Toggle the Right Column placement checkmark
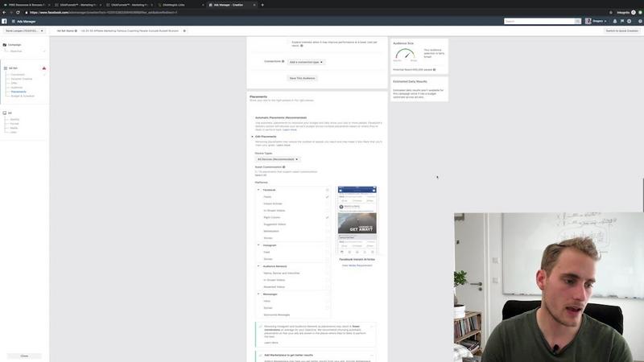This screenshot has width=644, height=362. coord(328,217)
